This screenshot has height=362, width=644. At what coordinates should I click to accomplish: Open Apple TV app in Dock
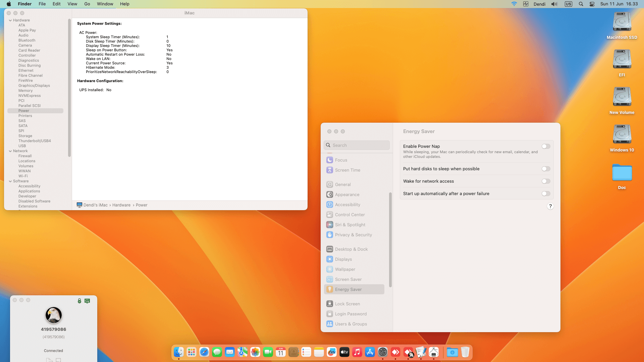pyautogui.click(x=344, y=352)
